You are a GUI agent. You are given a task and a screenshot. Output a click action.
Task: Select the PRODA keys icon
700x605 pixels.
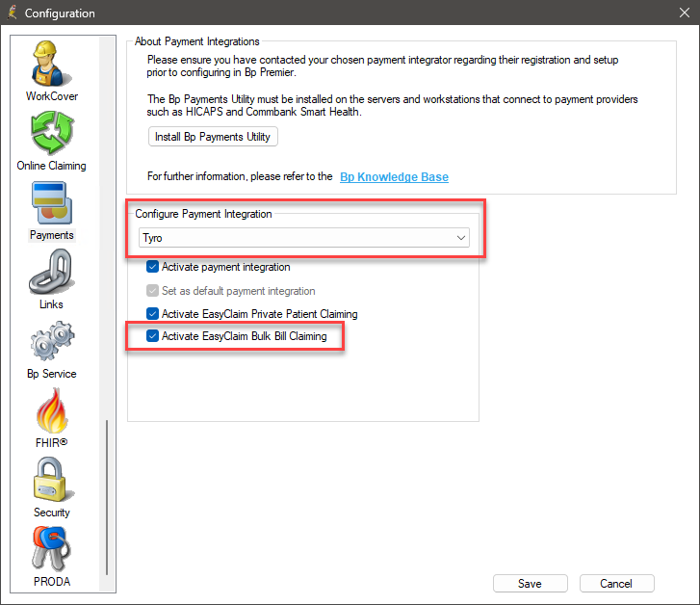coord(52,549)
